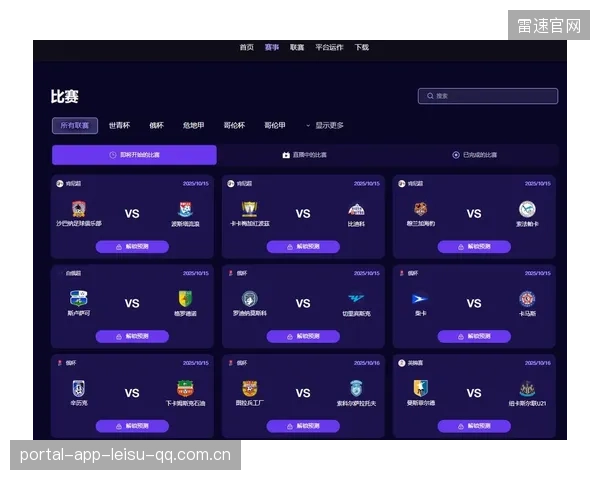Unlock prediction on the yellow-green shield match card

click(132, 336)
